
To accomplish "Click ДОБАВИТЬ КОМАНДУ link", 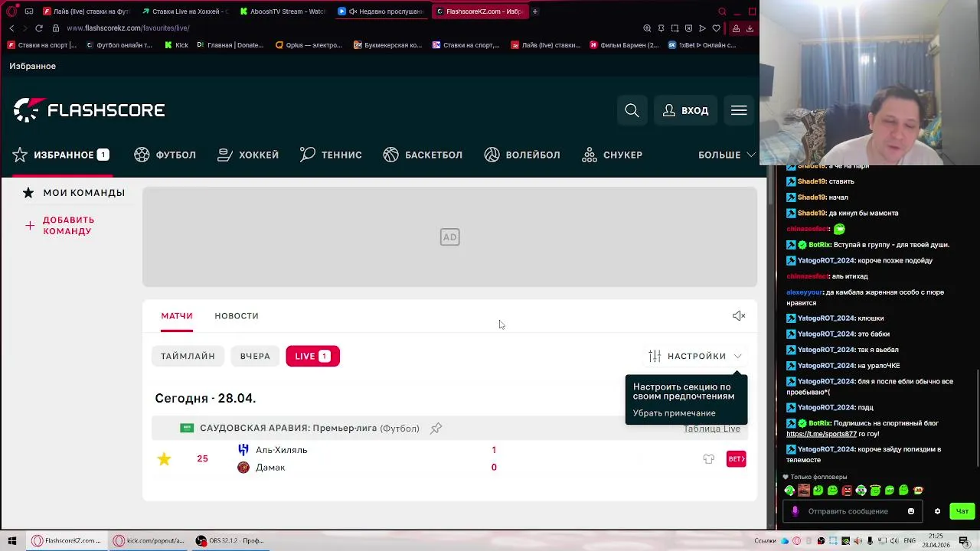I will [x=68, y=225].
